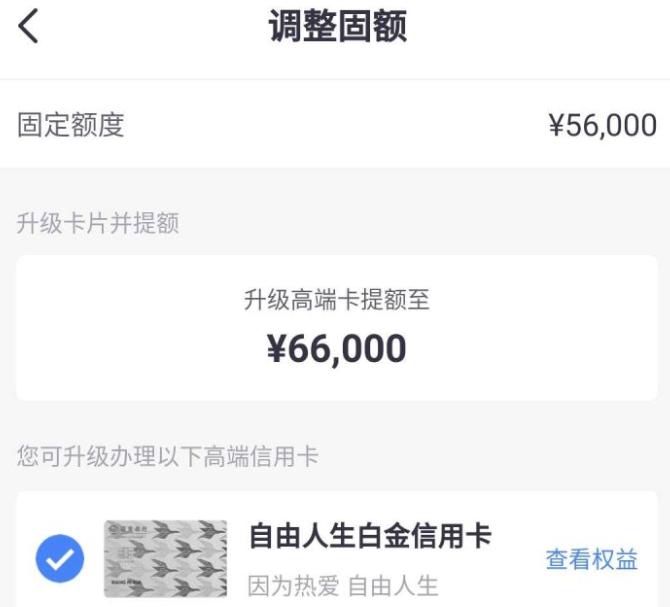Tap the 自由人生白金信用卡 card title
Image resolution: width=670 pixels, height=607 pixels.
click(370, 536)
